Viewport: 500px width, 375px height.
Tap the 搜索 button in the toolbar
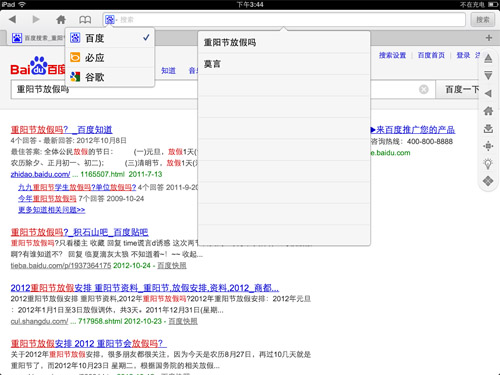[482, 20]
